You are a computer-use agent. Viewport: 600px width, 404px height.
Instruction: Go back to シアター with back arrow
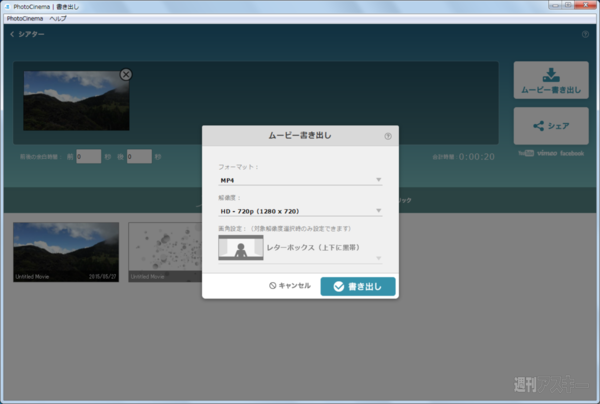click(27, 34)
